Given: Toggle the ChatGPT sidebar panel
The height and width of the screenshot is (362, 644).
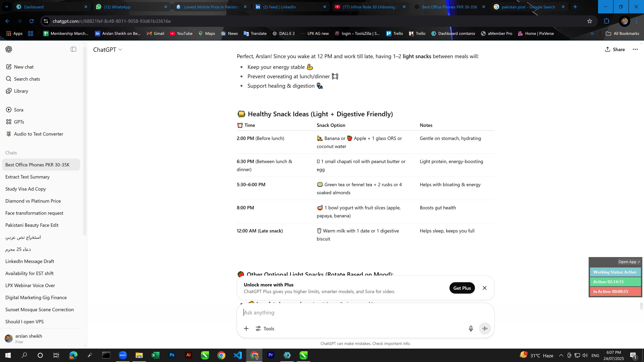Looking at the screenshot, I should pyautogui.click(x=73, y=49).
